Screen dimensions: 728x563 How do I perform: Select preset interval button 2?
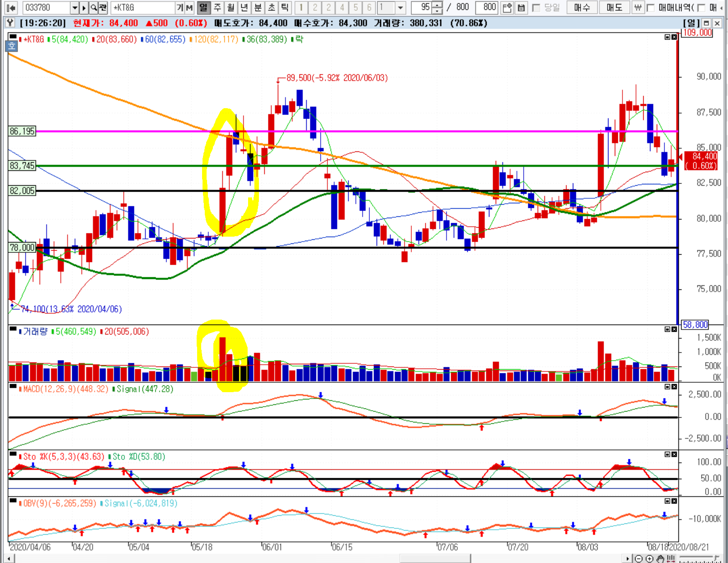coord(315,8)
